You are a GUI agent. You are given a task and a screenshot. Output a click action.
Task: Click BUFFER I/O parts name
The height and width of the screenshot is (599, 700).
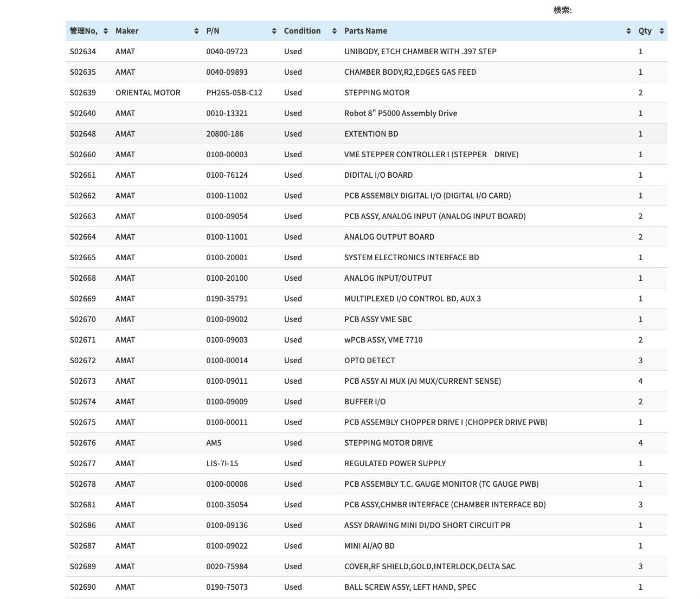pyautogui.click(x=365, y=402)
